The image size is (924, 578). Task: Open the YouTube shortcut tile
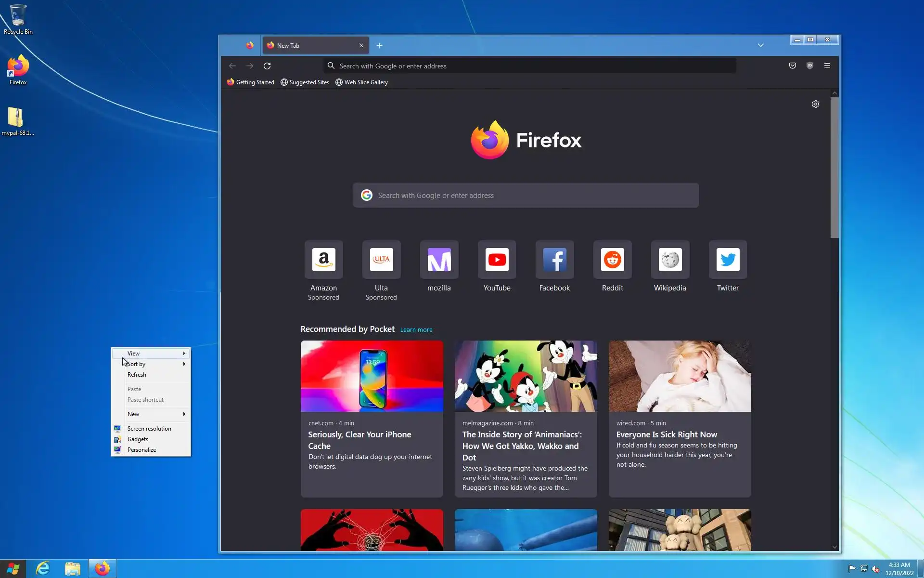[497, 260]
